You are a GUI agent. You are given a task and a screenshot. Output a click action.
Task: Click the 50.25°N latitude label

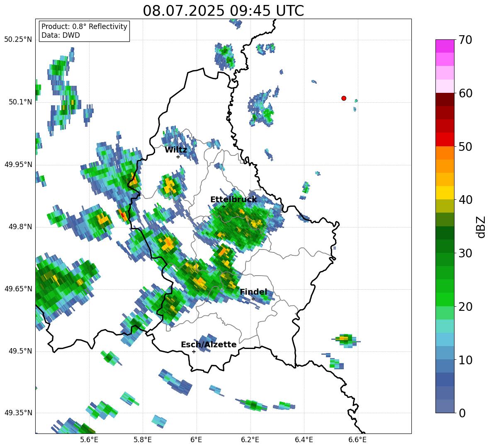click(x=18, y=40)
